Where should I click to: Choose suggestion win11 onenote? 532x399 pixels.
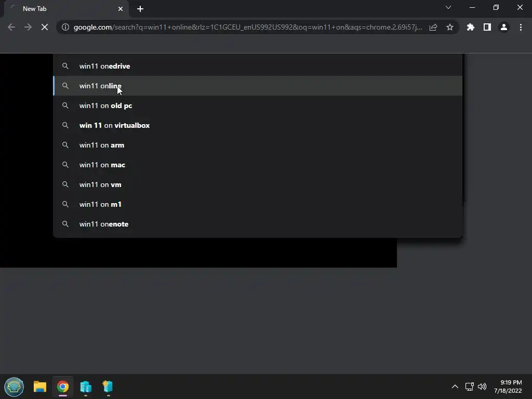[258, 224]
